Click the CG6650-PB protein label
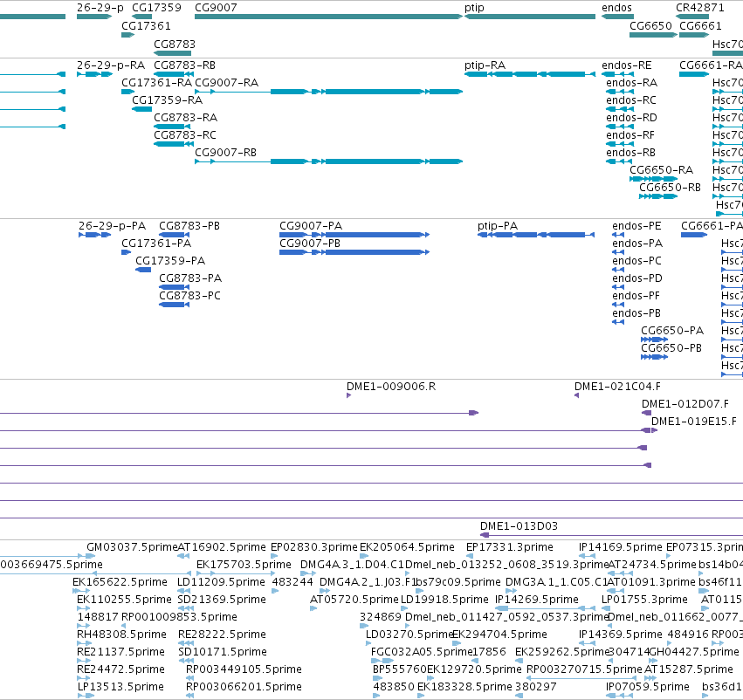Screen dimensions: 743x700 (x=671, y=348)
